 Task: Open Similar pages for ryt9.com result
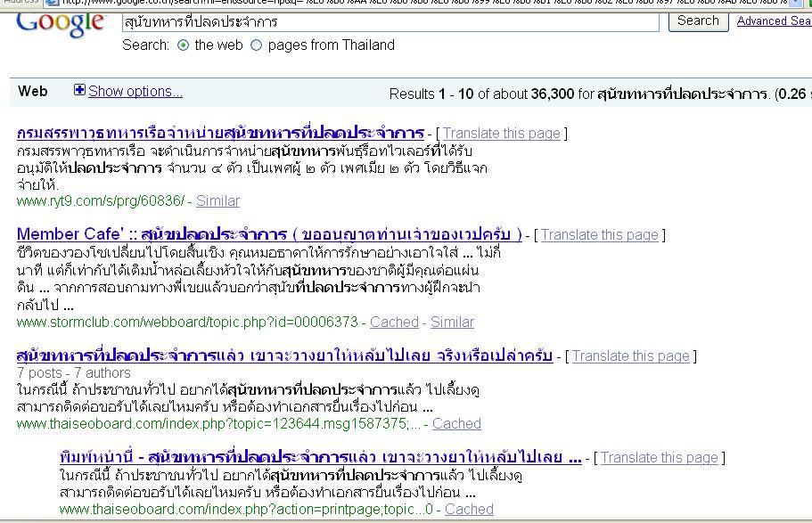217,201
